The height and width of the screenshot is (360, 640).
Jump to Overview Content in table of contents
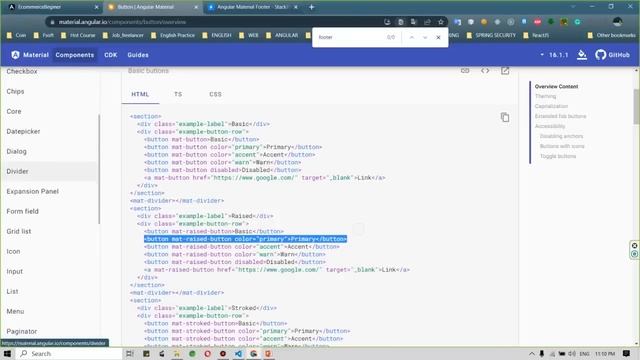pyautogui.click(x=556, y=87)
